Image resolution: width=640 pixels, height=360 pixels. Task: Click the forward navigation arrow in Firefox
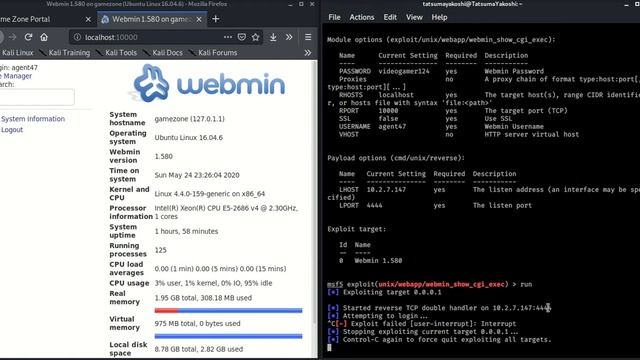click(13, 37)
